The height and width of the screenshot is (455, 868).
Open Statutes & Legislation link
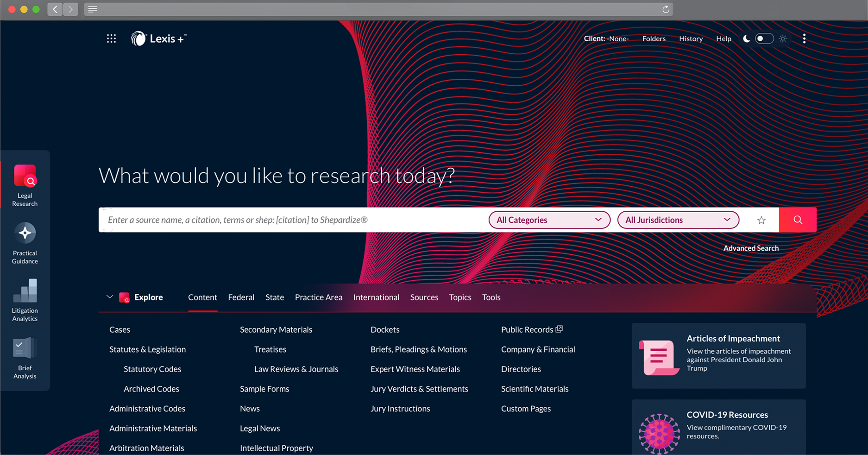tap(147, 349)
